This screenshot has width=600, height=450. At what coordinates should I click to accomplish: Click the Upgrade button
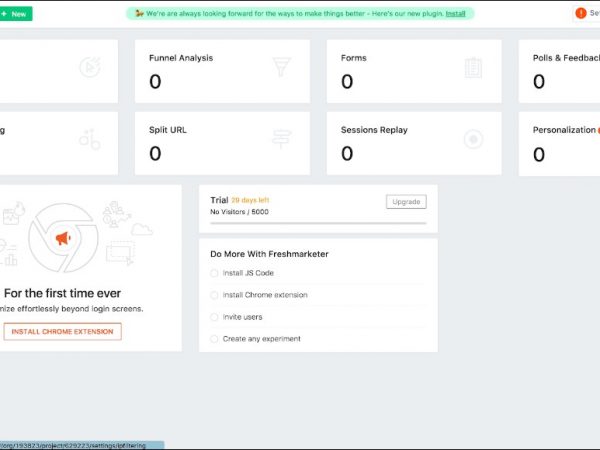pyautogui.click(x=406, y=202)
